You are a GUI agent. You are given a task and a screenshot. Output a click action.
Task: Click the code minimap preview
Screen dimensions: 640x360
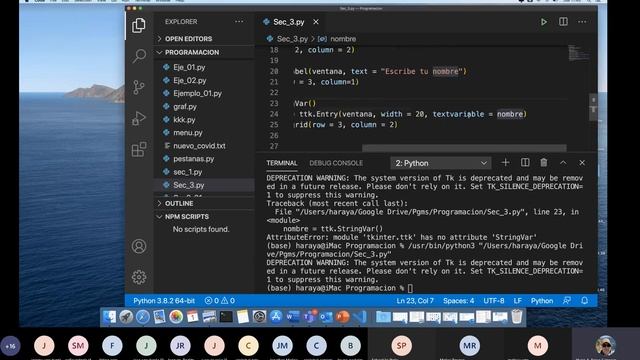pyautogui.click(x=579, y=53)
